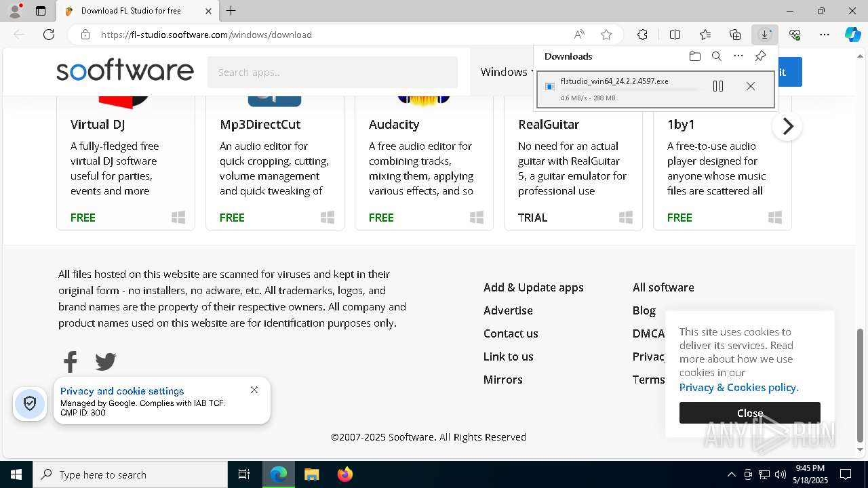Search within downloads

click(716, 56)
